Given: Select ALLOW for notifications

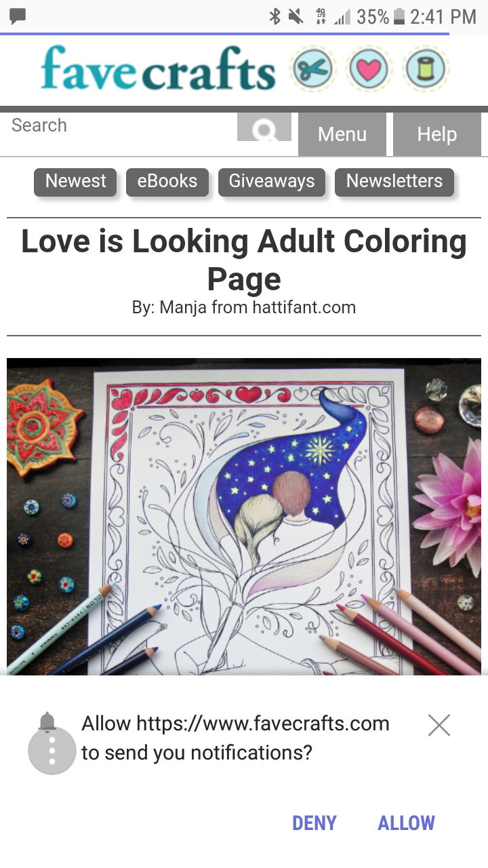Looking at the screenshot, I should (406, 823).
